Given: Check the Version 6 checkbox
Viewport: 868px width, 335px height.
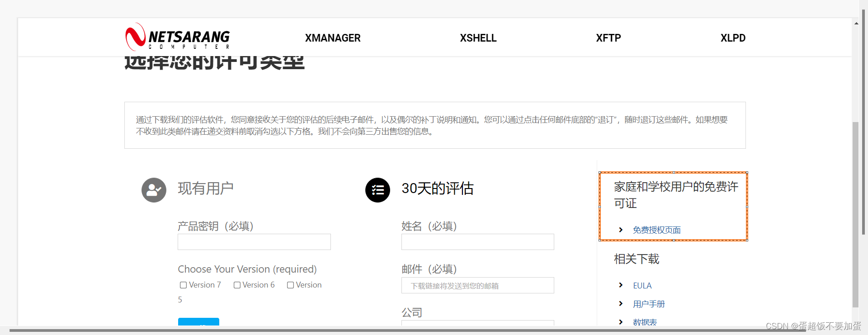Looking at the screenshot, I should (237, 285).
